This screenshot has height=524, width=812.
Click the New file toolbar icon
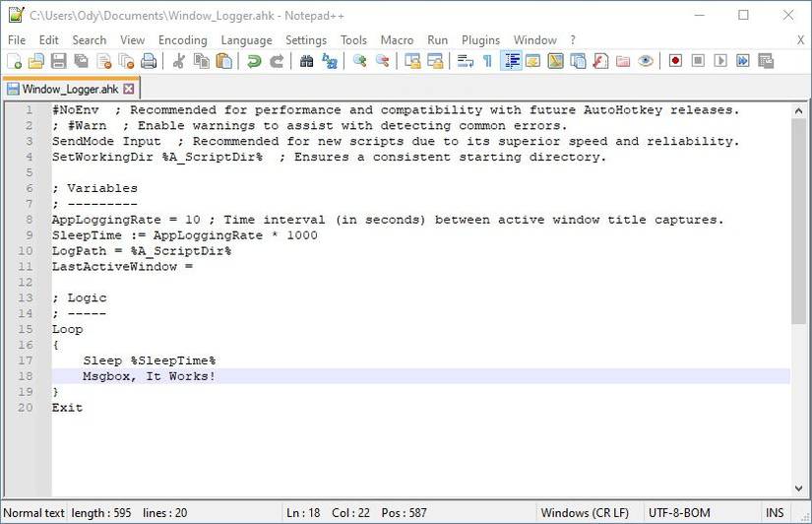tap(14, 61)
